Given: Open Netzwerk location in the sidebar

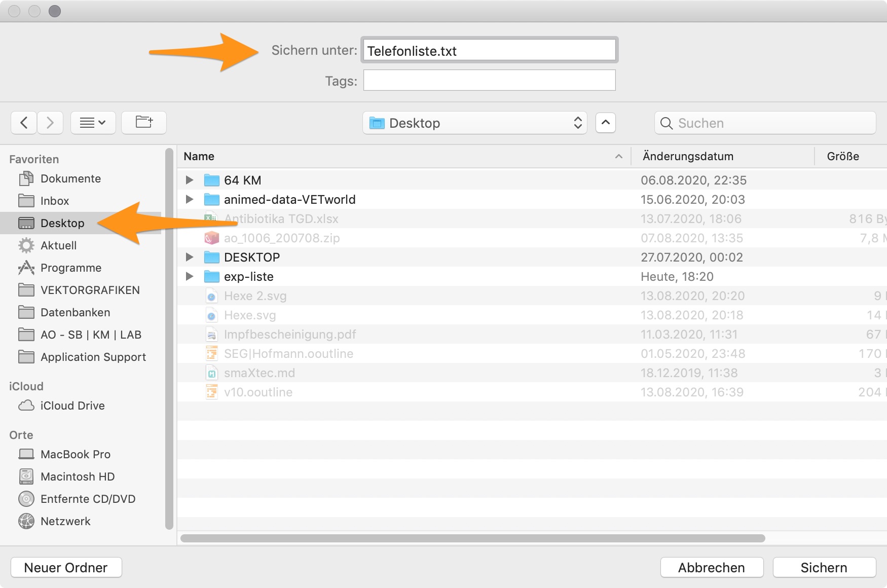Looking at the screenshot, I should click(x=65, y=521).
